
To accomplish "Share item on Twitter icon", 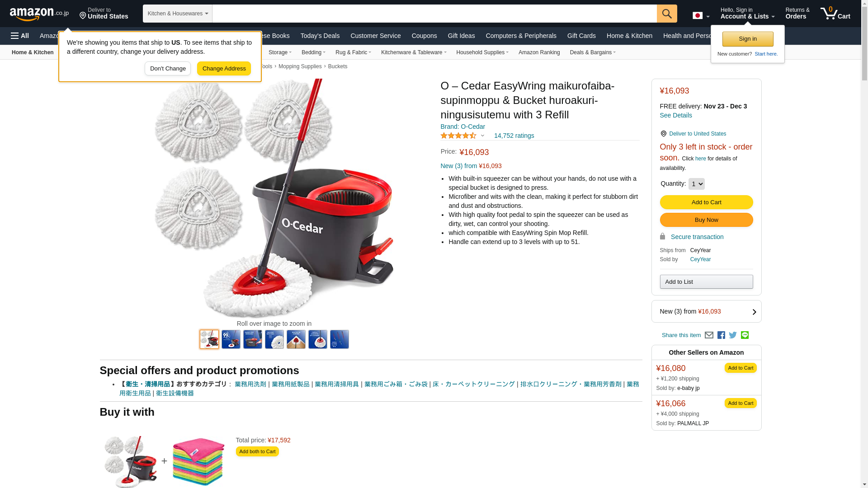I will [733, 335].
